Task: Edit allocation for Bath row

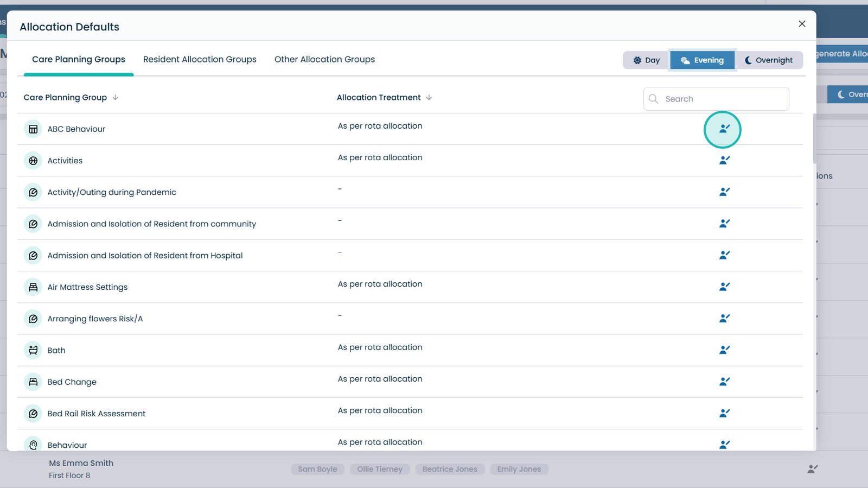Action: tap(724, 350)
